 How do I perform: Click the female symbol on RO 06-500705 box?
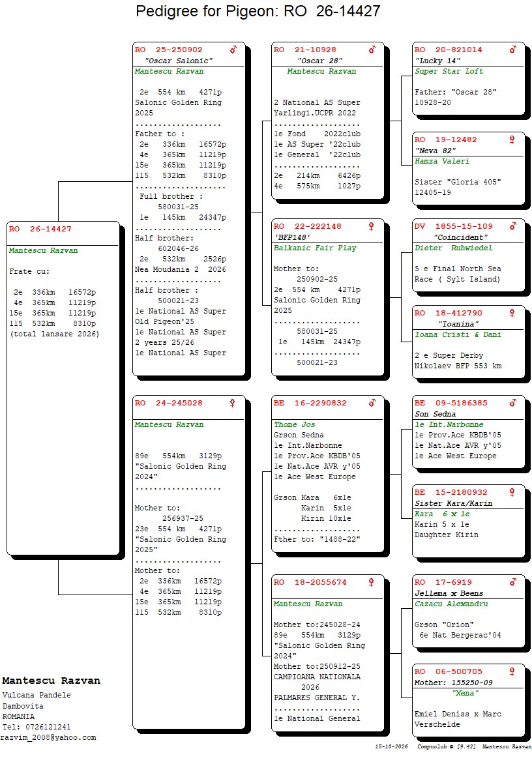pos(512,671)
